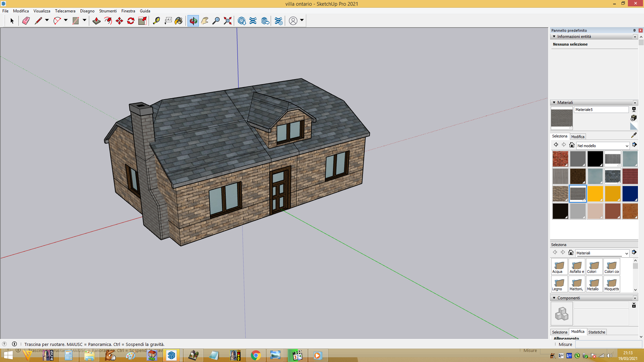Click the Materiale5 name field

tap(601, 110)
